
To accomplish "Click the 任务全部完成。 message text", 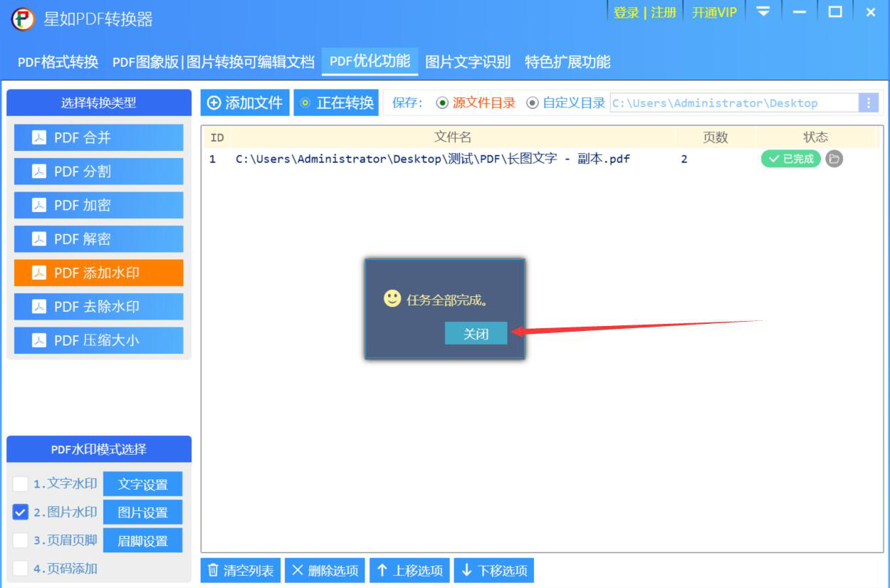I will 448,300.
